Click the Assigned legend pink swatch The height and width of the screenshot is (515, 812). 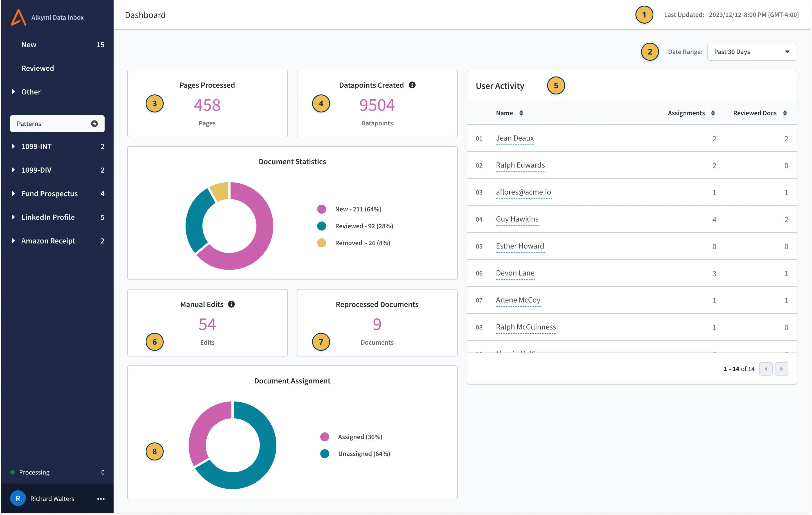pos(324,437)
